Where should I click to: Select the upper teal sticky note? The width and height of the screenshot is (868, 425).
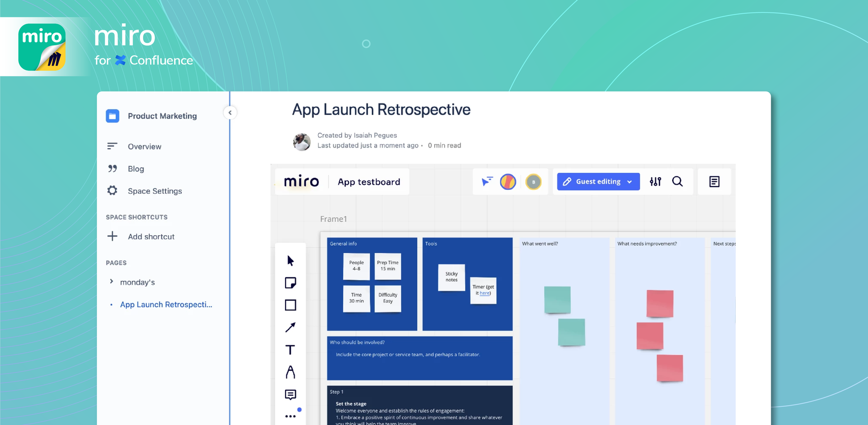(557, 299)
